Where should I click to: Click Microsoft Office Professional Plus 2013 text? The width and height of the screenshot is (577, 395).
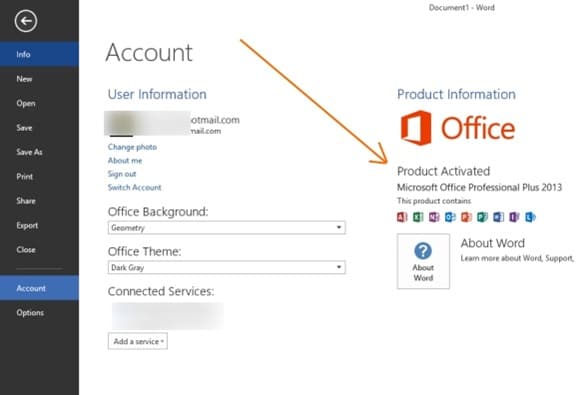point(479,187)
